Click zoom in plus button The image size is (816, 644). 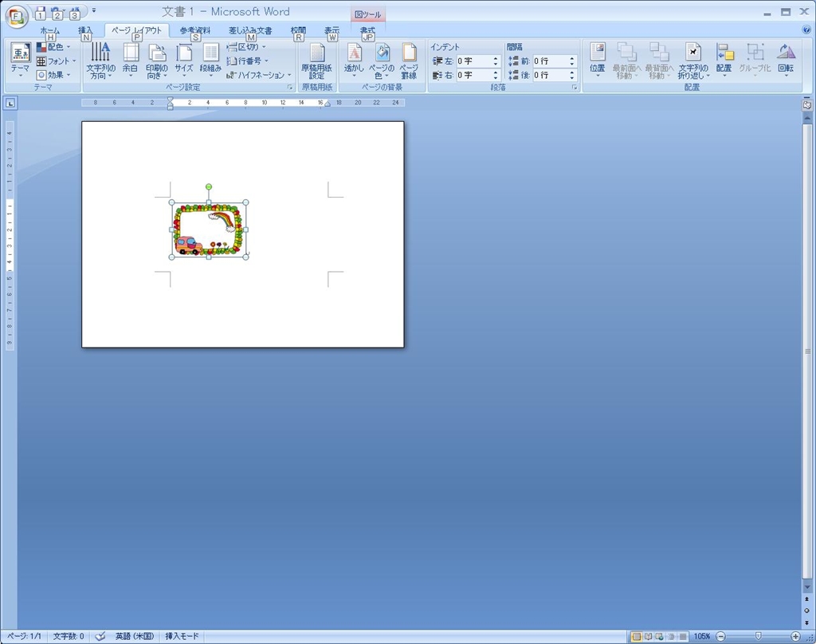pos(795,636)
